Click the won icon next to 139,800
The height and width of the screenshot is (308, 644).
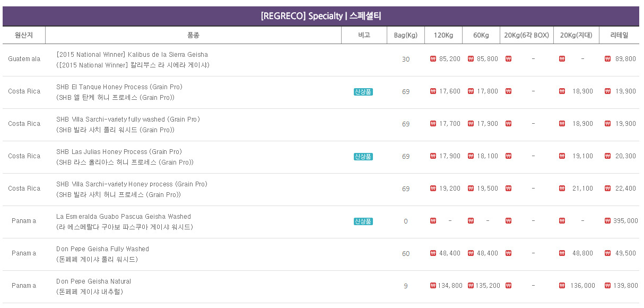(607, 286)
